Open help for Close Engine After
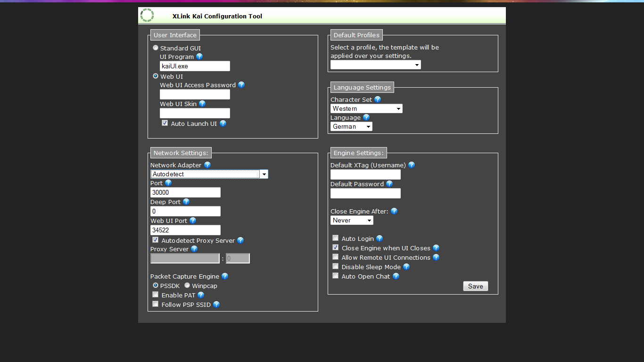 point(394,211)
